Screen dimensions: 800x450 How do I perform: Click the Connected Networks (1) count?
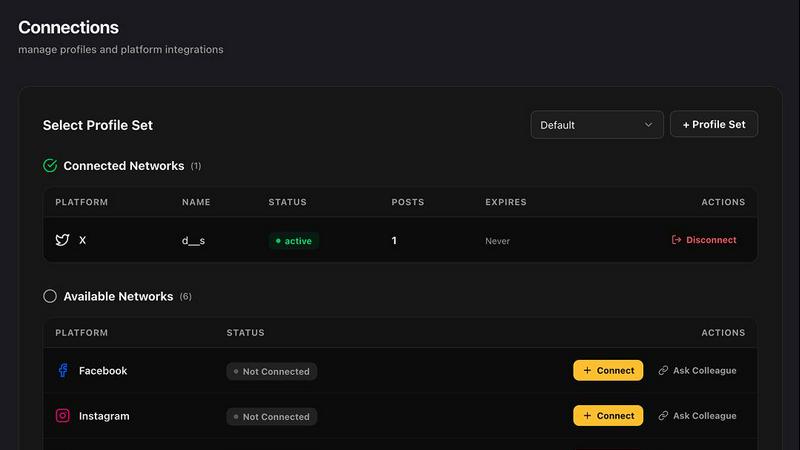point(196,166)
